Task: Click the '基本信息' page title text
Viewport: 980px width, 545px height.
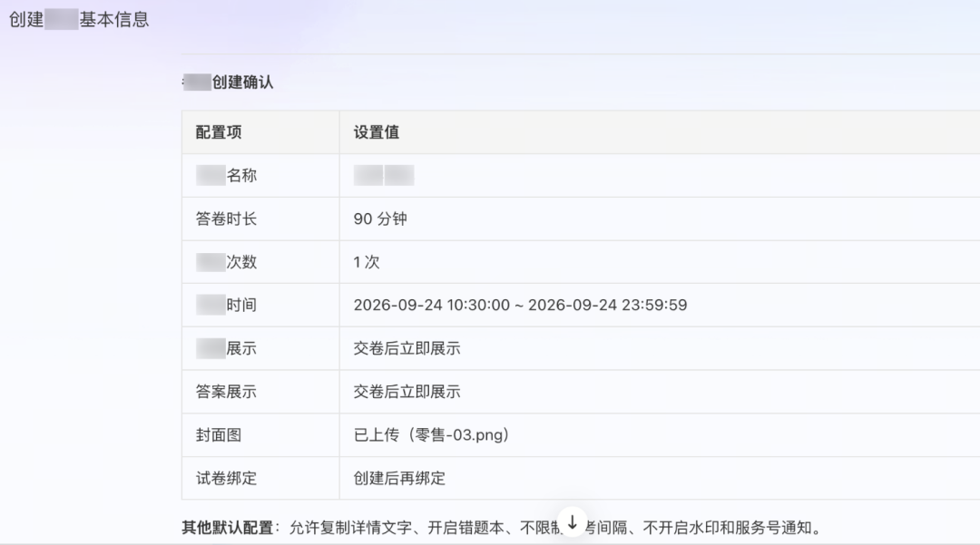Action: coord(114,19)
